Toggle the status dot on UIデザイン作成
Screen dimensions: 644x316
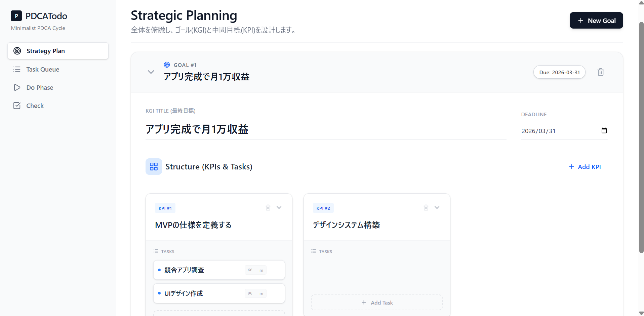click(159, 293)
